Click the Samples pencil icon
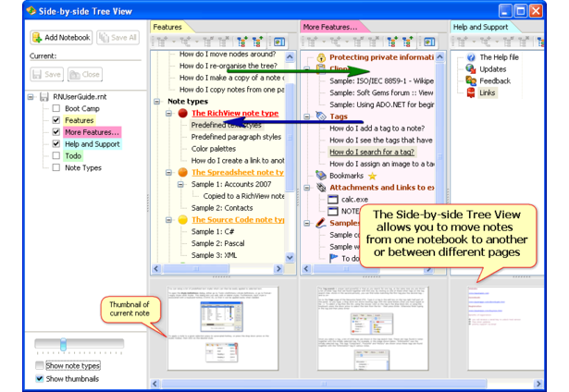 pyautogui.click(x=321, y=223)
